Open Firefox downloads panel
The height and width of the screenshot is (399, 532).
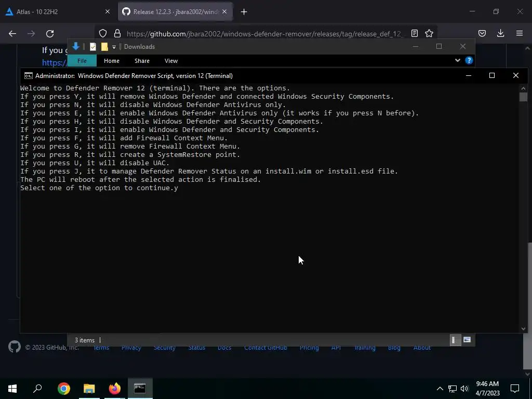point(500,33)
